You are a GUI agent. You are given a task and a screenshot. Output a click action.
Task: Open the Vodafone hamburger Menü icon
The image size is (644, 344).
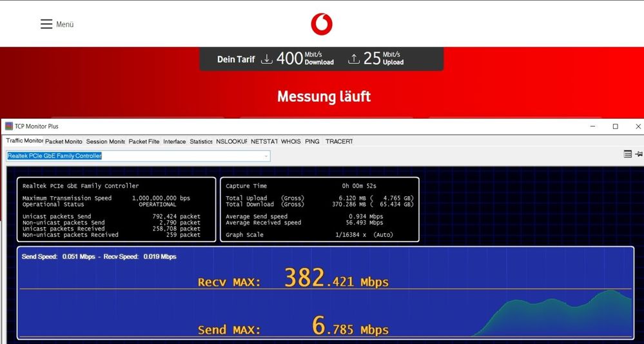46,24
